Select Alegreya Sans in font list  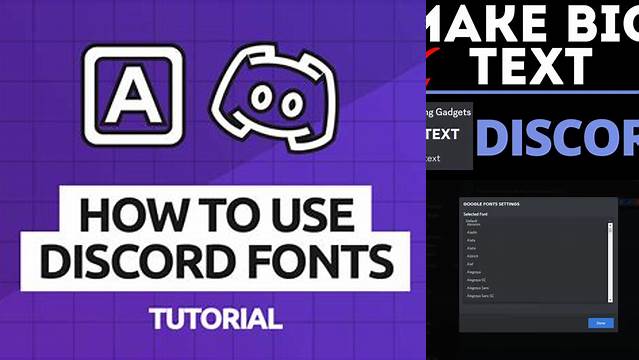coord(478,288)
